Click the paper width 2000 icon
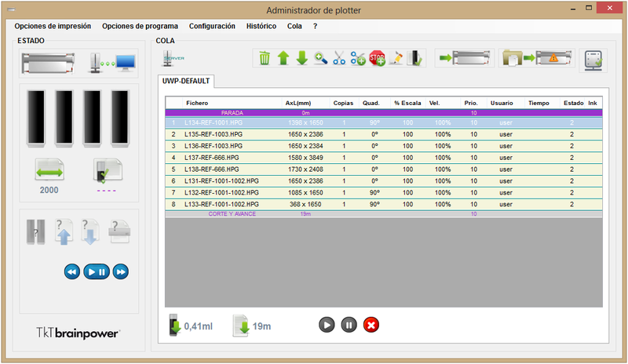 [49, 170]
